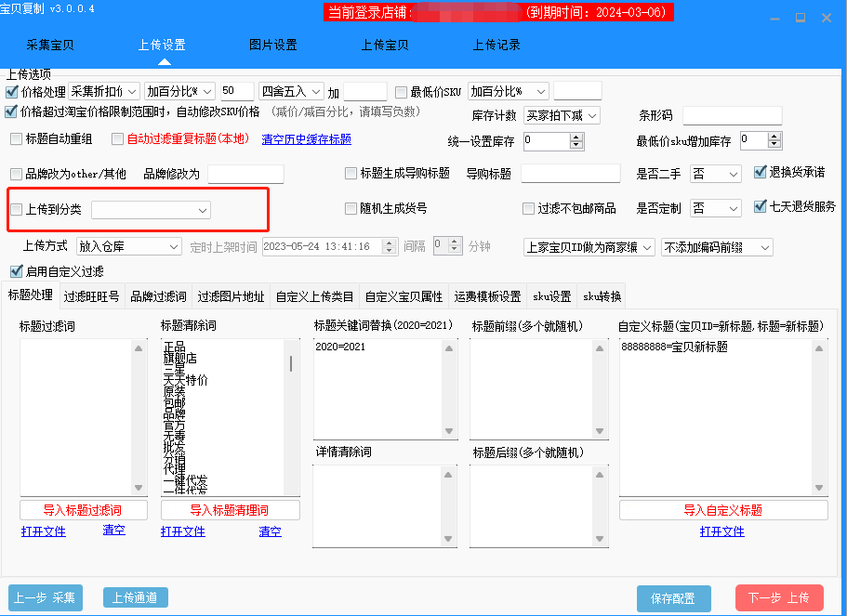Check the 上传到分类 checkbox
The width and height of the screenshot is (847, 616).
(16, 209)
